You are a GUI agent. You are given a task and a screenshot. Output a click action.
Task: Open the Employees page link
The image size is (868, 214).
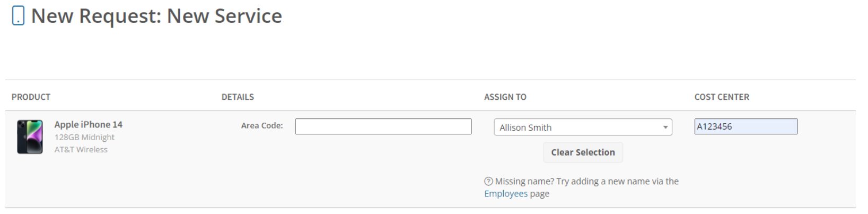[x=506, y=194]
